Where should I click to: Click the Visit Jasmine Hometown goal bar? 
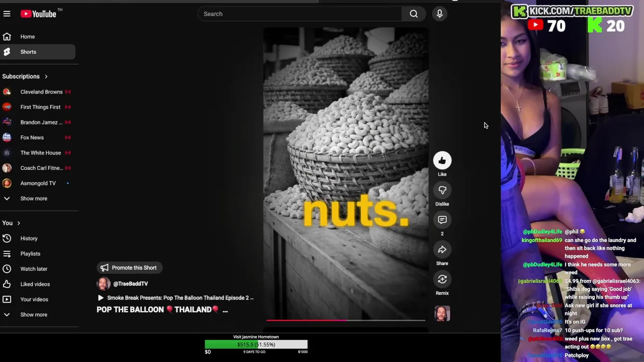pos(256,344)
